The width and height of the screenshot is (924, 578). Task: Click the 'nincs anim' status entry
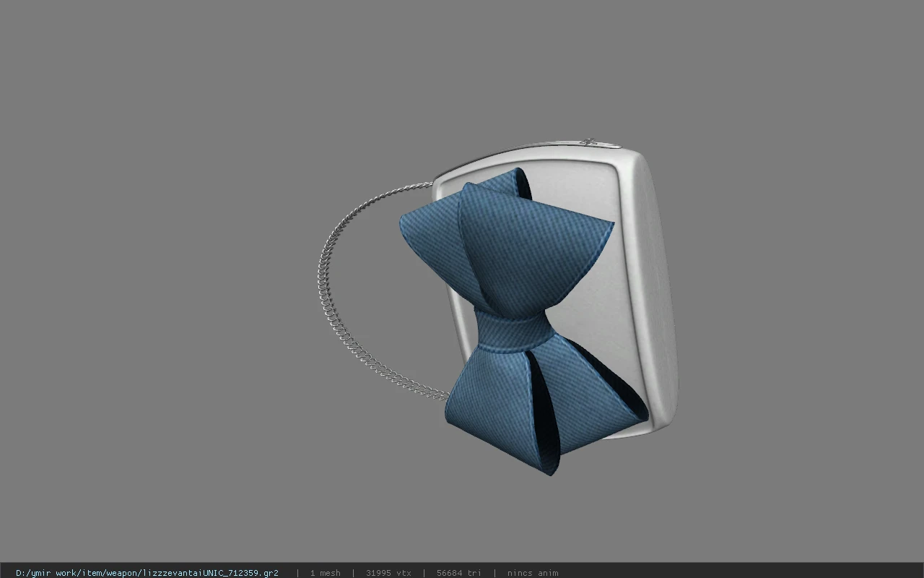pyautogui.click(x=533, y=573)
